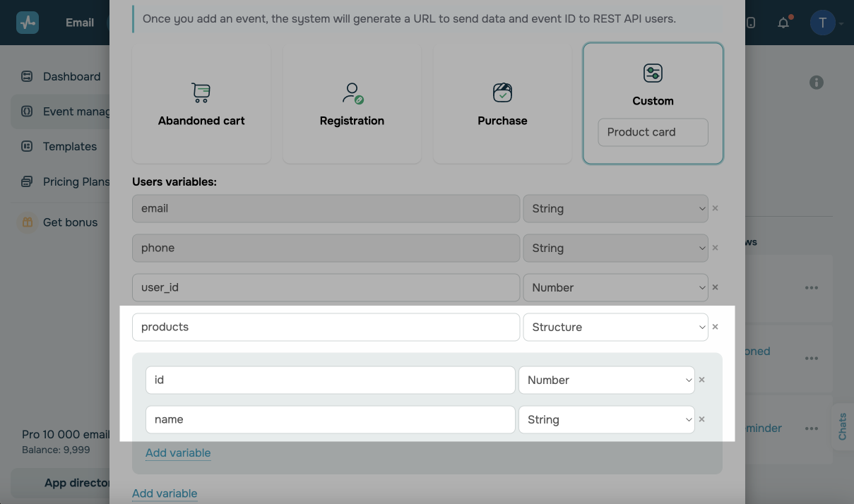The width and height of the screenshot is (854, 504).
Task: Remove the nested name variable
Action: click(701, 419)
